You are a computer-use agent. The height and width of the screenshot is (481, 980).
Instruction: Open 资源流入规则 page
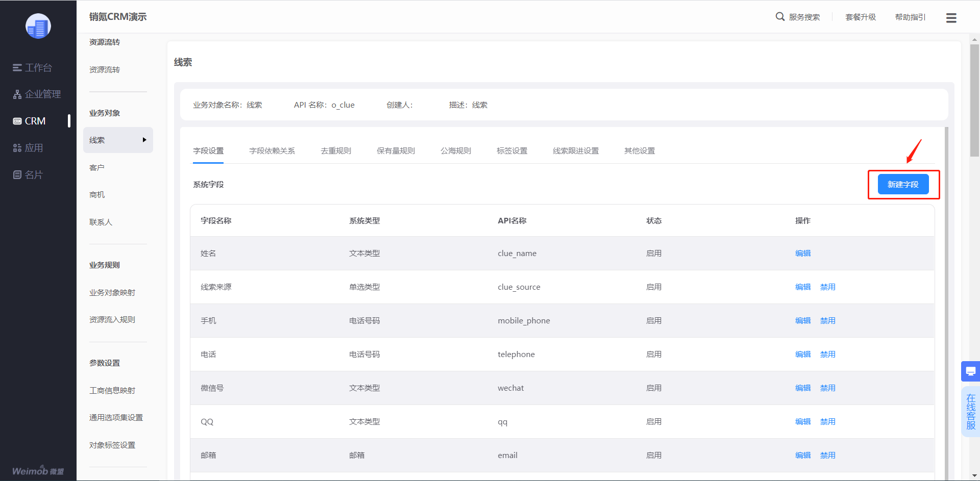click(x=112, y=319)
